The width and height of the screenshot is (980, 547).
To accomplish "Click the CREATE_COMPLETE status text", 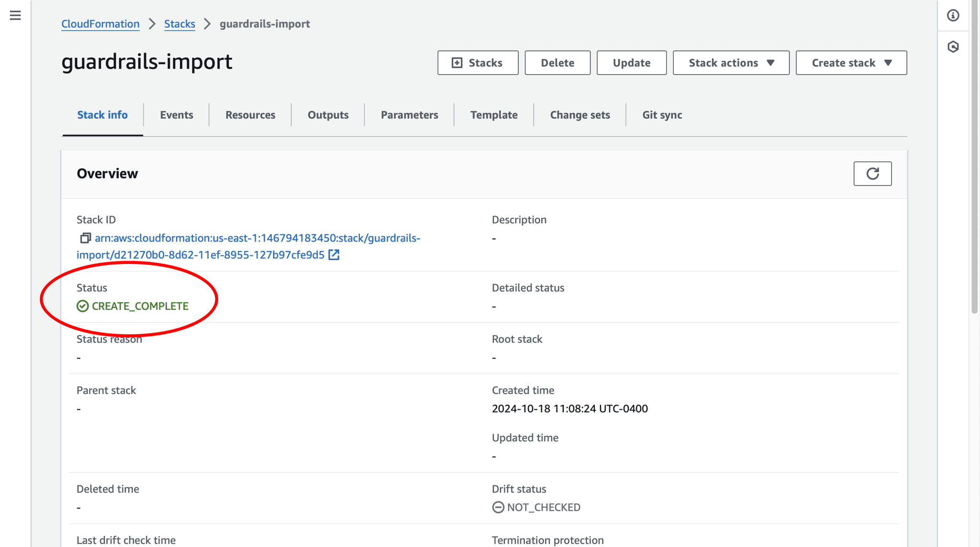I will point(140,306).
